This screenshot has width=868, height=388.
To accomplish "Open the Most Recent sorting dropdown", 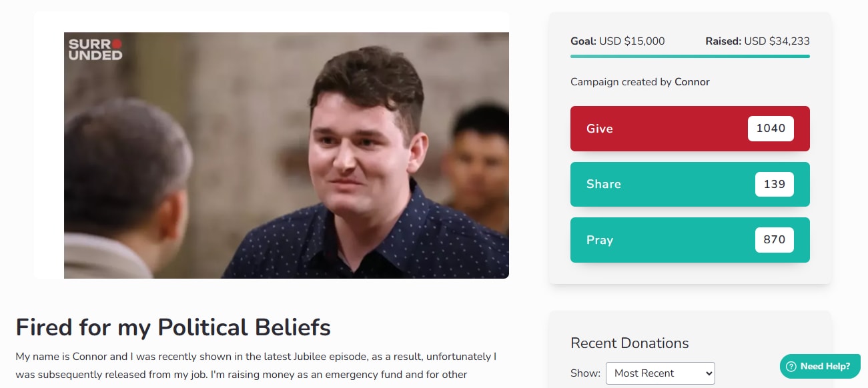I will point(660,373).
